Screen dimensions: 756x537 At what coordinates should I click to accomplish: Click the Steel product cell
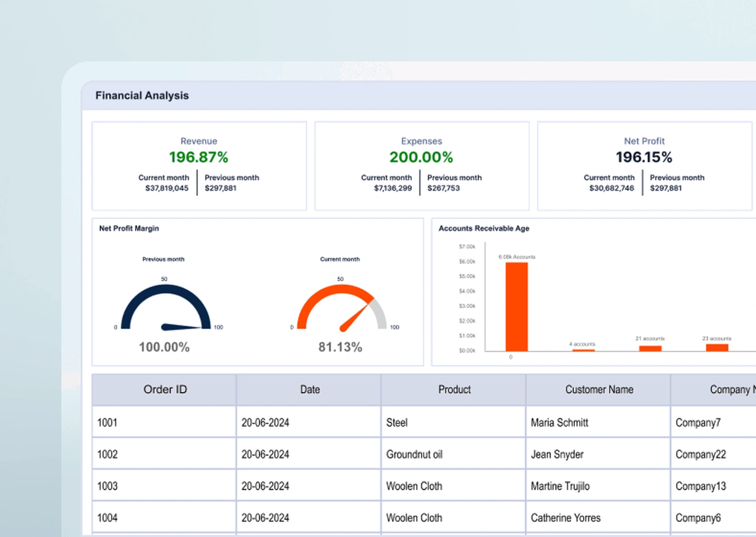coord(454,422)
